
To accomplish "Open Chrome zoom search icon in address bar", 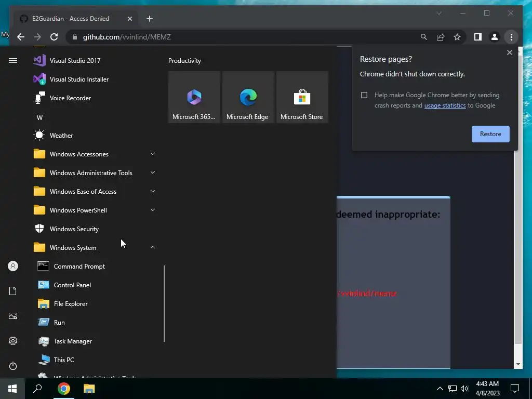I will [x=424, y=37].
